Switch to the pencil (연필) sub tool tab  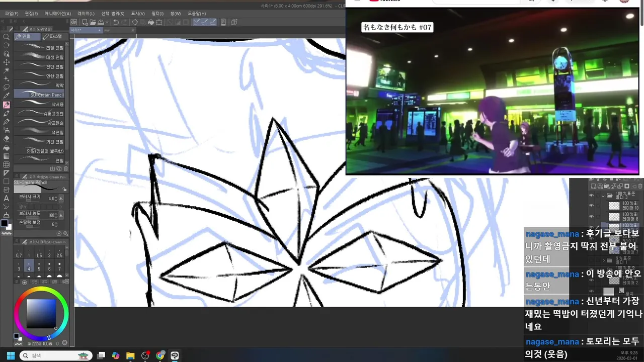pos(27,37)
